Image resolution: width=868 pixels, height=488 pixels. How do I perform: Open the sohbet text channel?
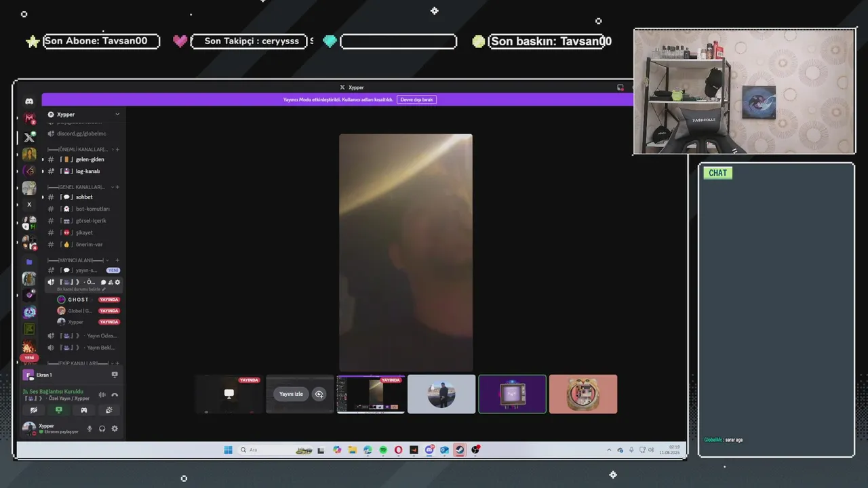point(83,197)
